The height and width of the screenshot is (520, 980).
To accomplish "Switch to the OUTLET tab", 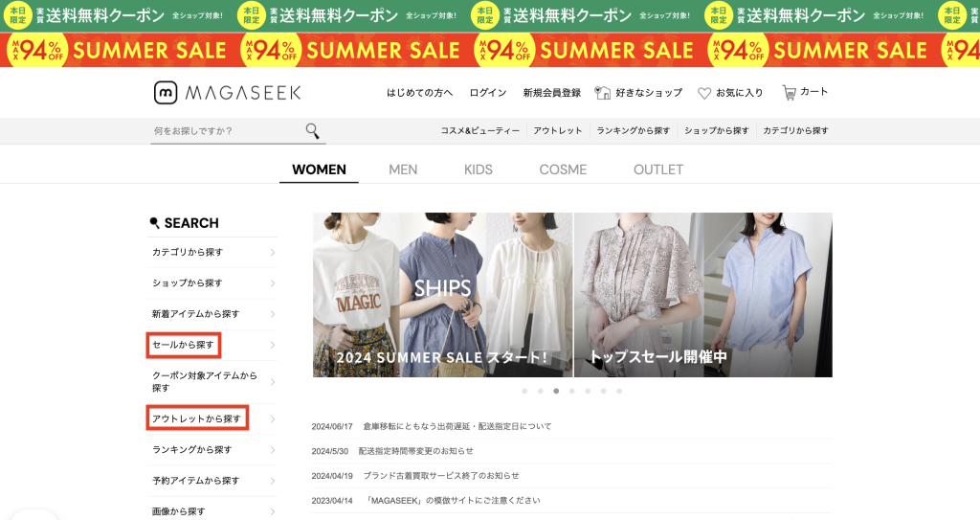I will 658,170.
